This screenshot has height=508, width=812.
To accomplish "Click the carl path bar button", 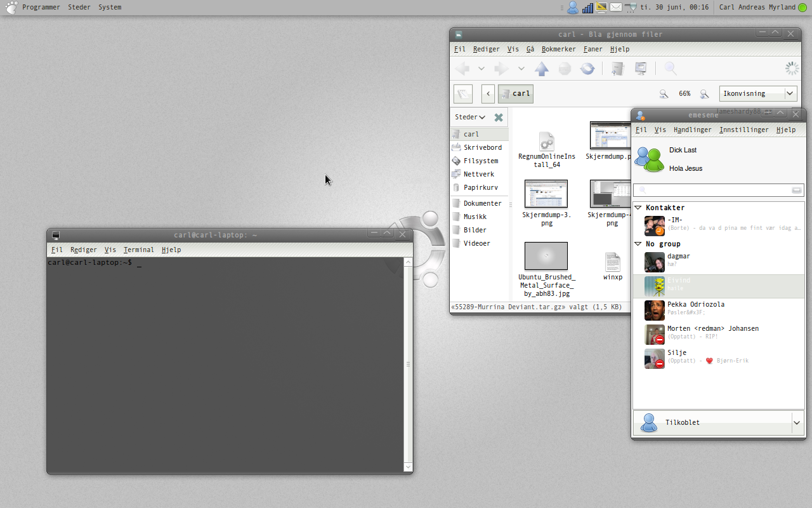I will pyautogui.click(x=515, y=94).
